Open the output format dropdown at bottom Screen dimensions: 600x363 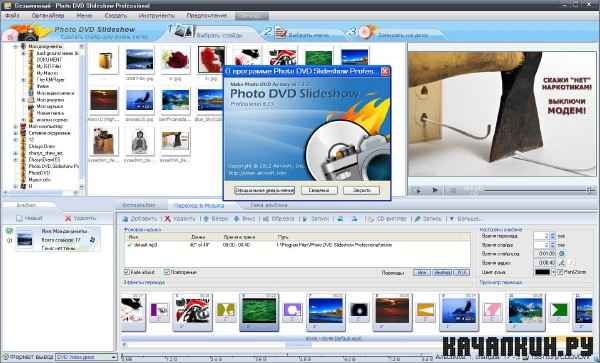[x=86, y=357]
